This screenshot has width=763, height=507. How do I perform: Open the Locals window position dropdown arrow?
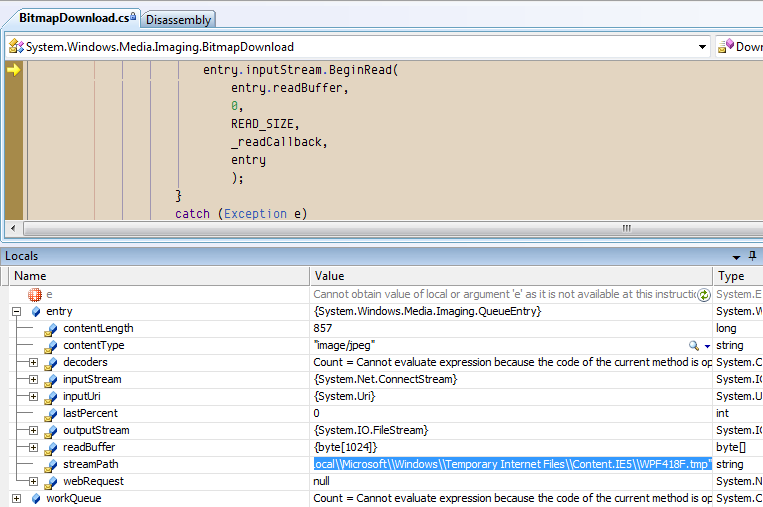736,256
